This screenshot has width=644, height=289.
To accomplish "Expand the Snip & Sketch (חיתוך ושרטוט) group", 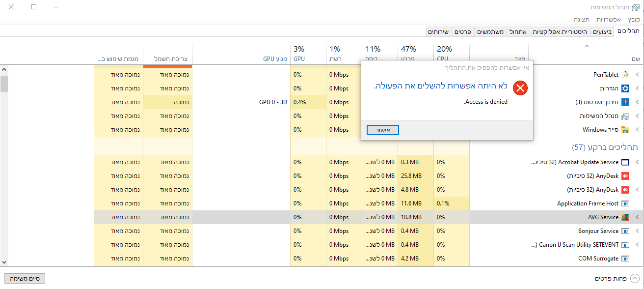I will coord(637,102).
